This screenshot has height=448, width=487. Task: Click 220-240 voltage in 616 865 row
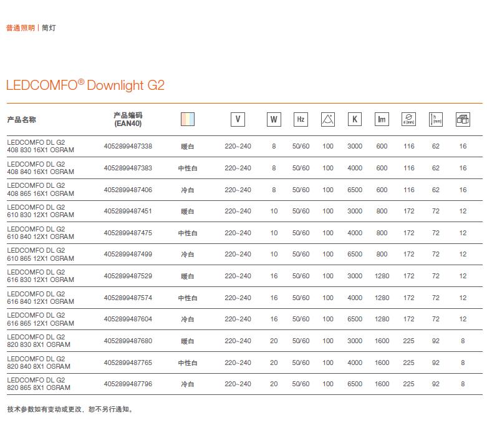tap(238, 319)
